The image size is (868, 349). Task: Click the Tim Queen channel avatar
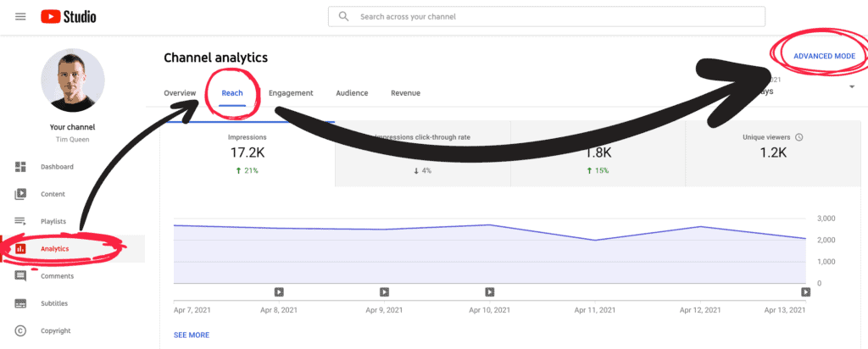72,80
